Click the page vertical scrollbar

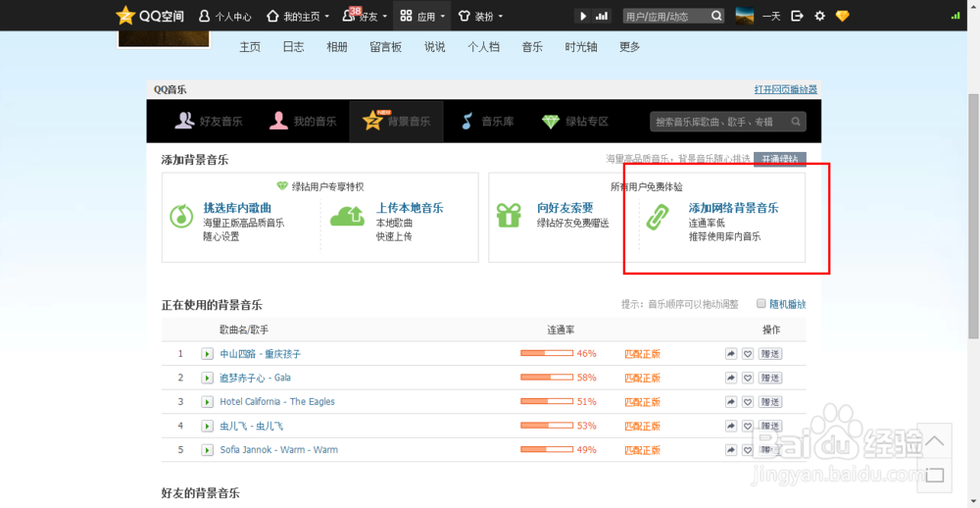(x=974, y=217)
